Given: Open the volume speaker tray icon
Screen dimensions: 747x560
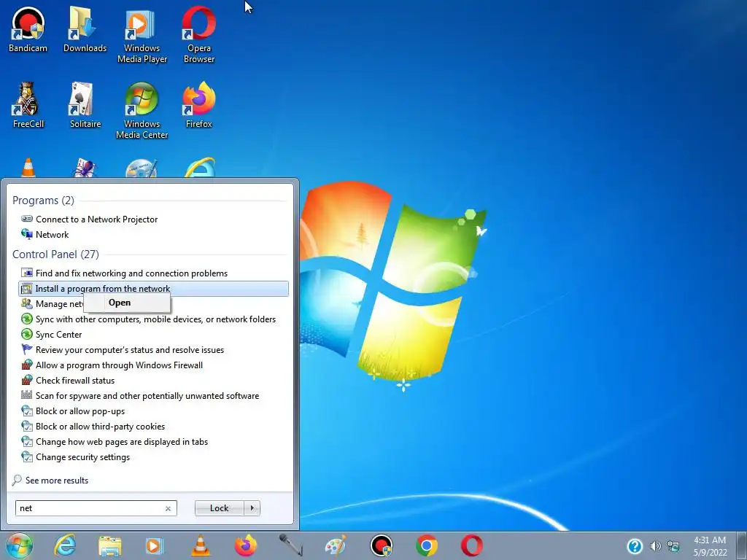Looking at the screenshot, I should coord(656,546).
